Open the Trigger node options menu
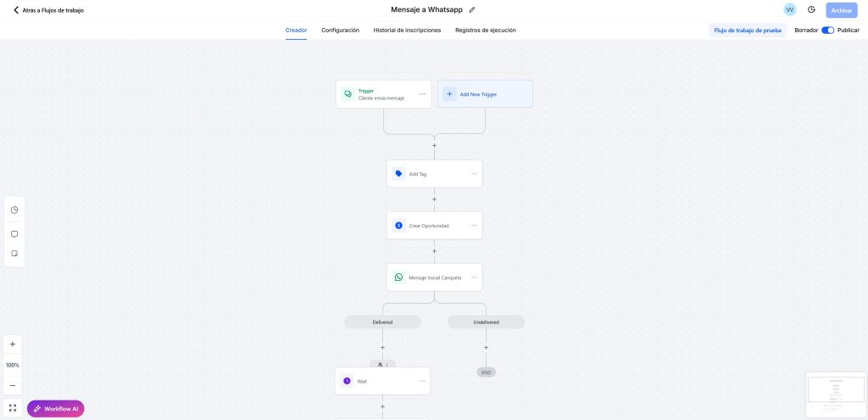868x420 pixels. pyautogui.click(x=422, y=94)
